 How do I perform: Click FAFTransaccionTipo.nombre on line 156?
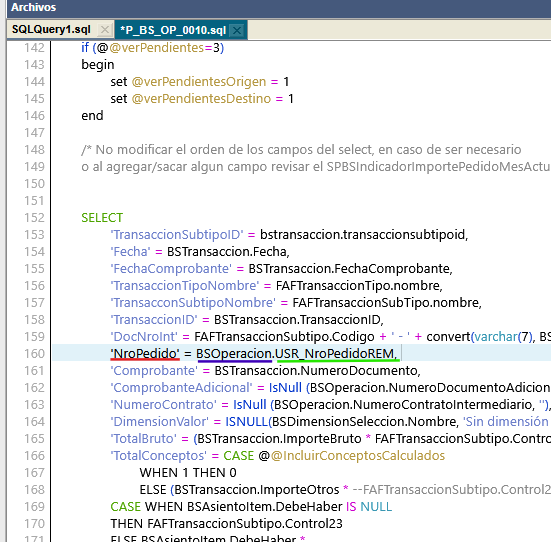357,286
